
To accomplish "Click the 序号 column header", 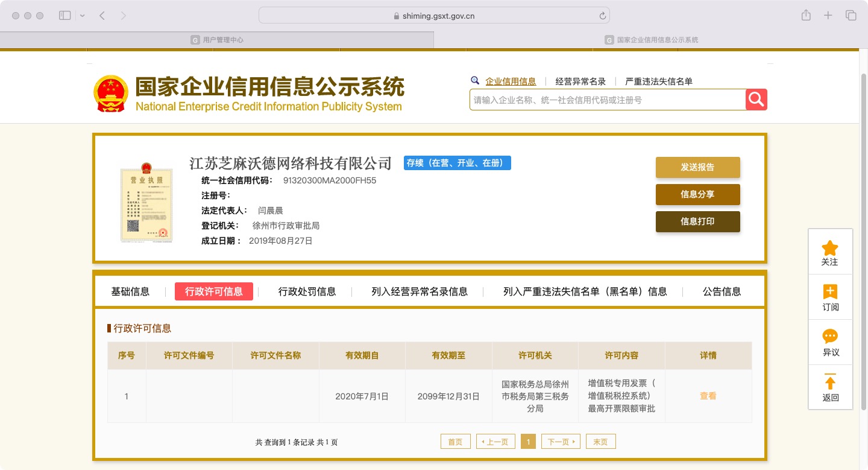I will point(127,355).
